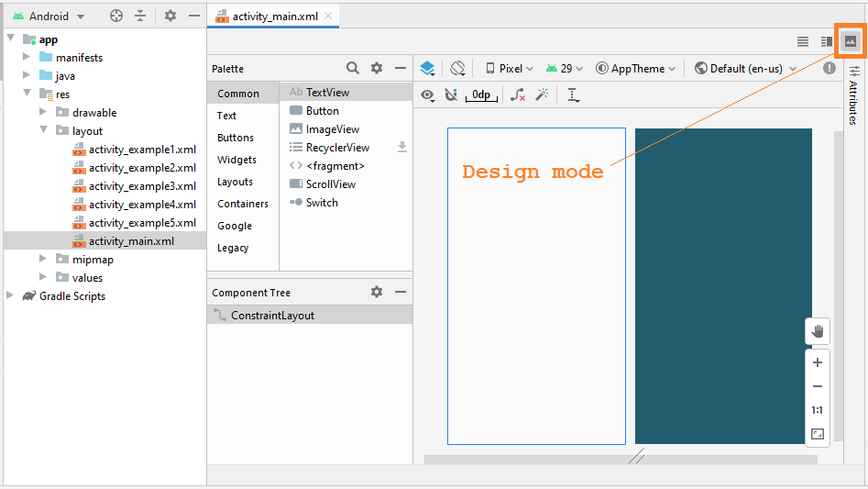This screenshot has width=868, height=489.
Task: Expand the mipmap folder
Action: [43, 258]
